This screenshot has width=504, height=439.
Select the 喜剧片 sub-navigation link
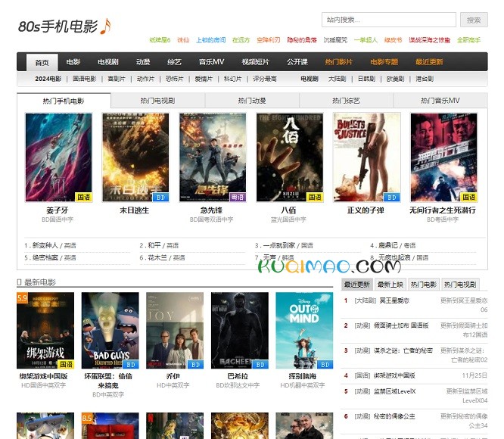(117, 79)
